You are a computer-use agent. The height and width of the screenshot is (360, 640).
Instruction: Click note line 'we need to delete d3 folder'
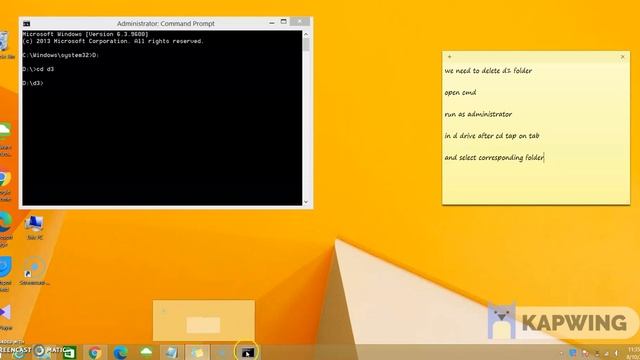(x=488, y=71)
